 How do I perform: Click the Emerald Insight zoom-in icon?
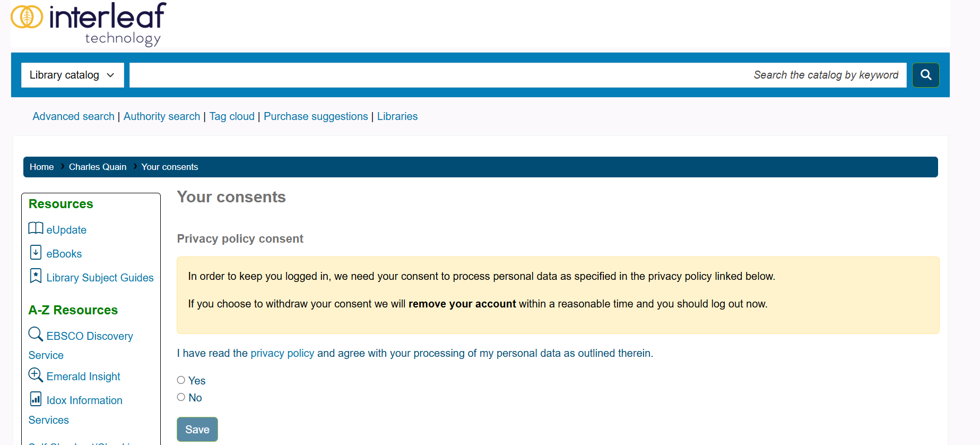(x=36, y=375)
